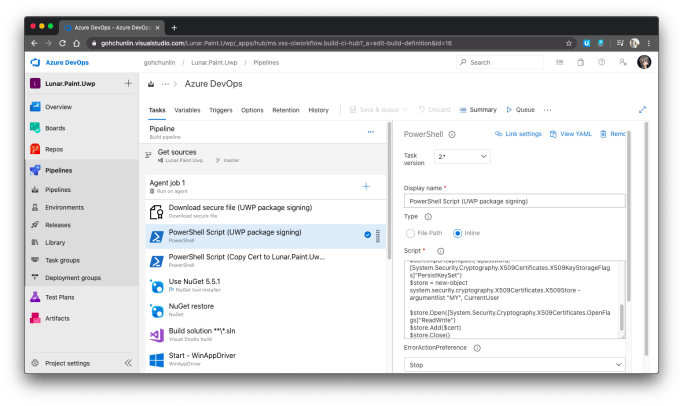Open Project settings gear
683x406 pixels.
[x=35, y=363]
